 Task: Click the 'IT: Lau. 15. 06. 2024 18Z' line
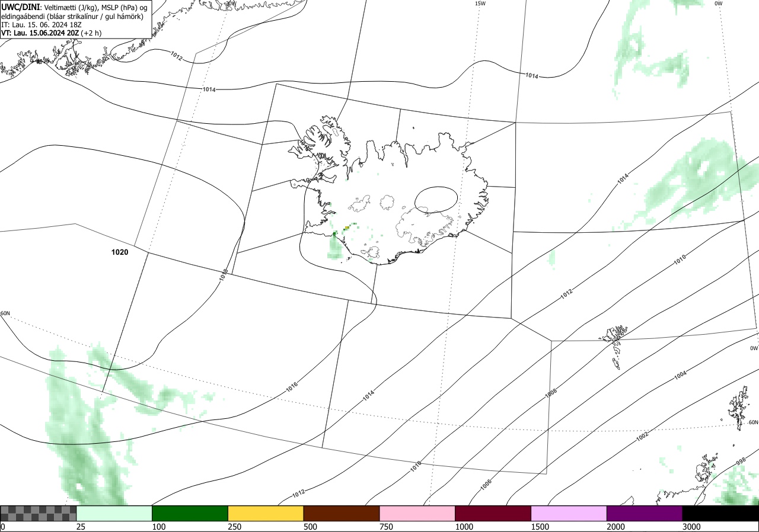(x=42, y=24)
